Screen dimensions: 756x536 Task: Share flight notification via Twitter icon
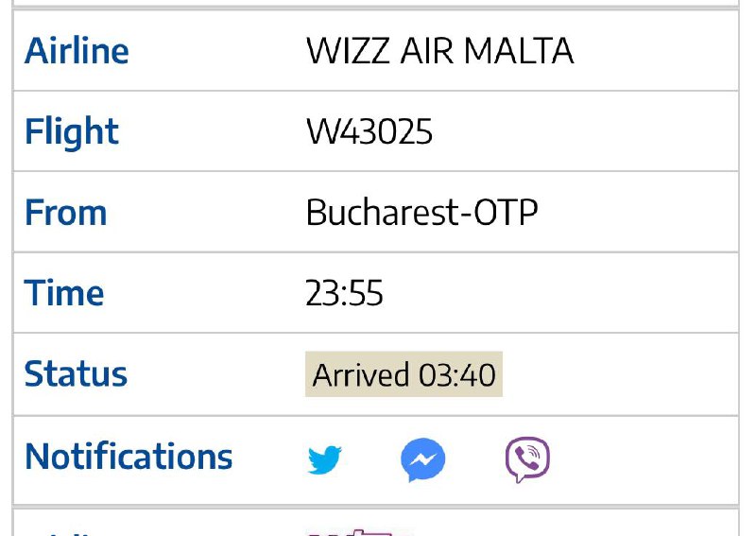click(324, 459)
